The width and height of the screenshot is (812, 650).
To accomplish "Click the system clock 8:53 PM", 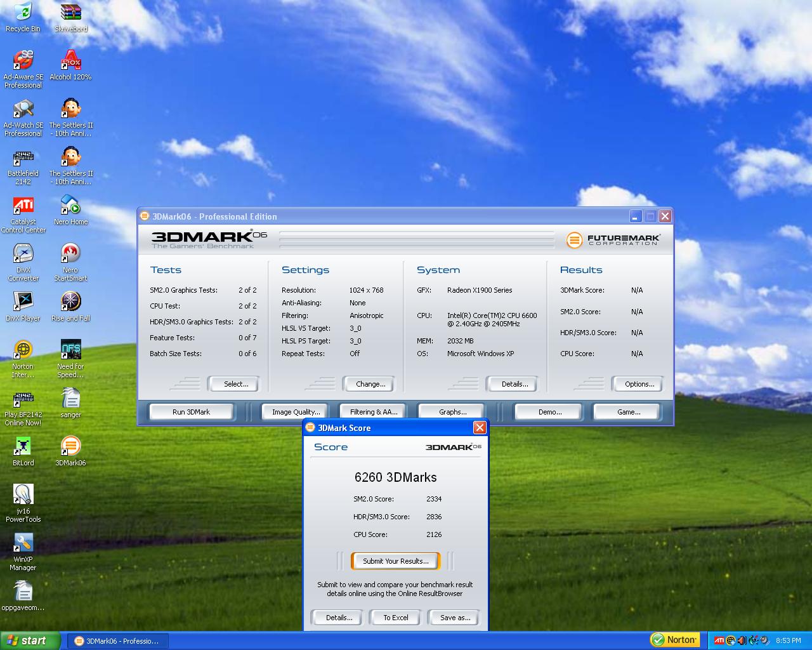I will coord(788,641).
